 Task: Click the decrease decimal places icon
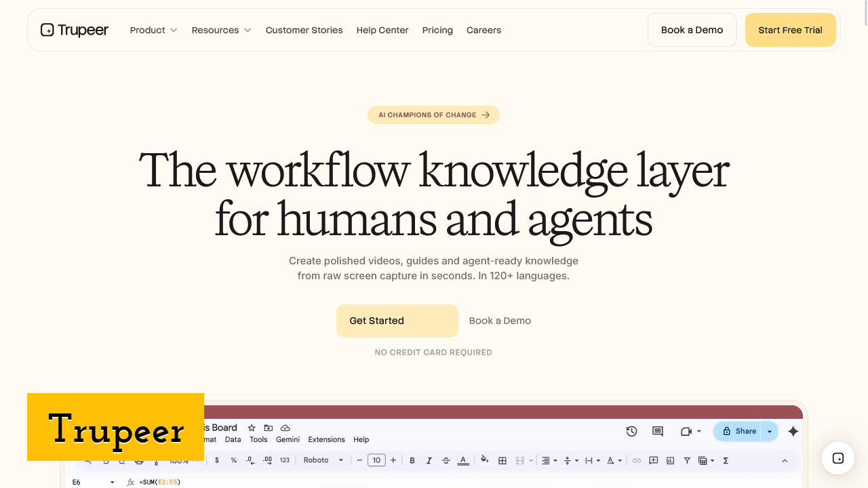(x=250, y=460)
